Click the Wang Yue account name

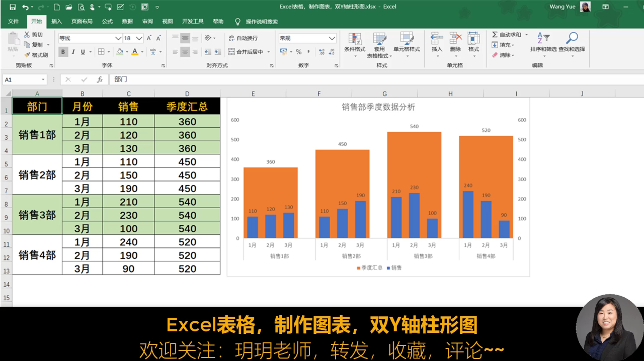(562, 7)
